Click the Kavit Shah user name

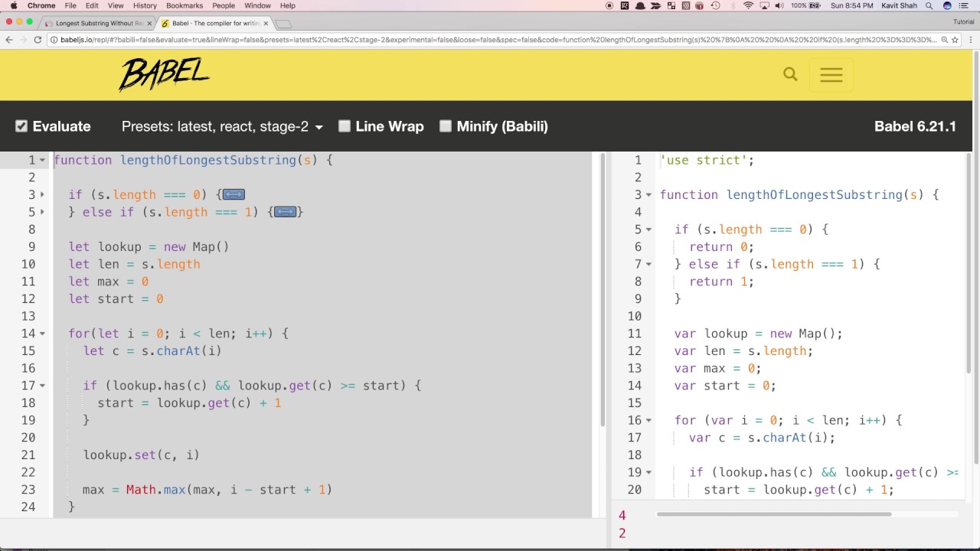[x=899, y=5]
